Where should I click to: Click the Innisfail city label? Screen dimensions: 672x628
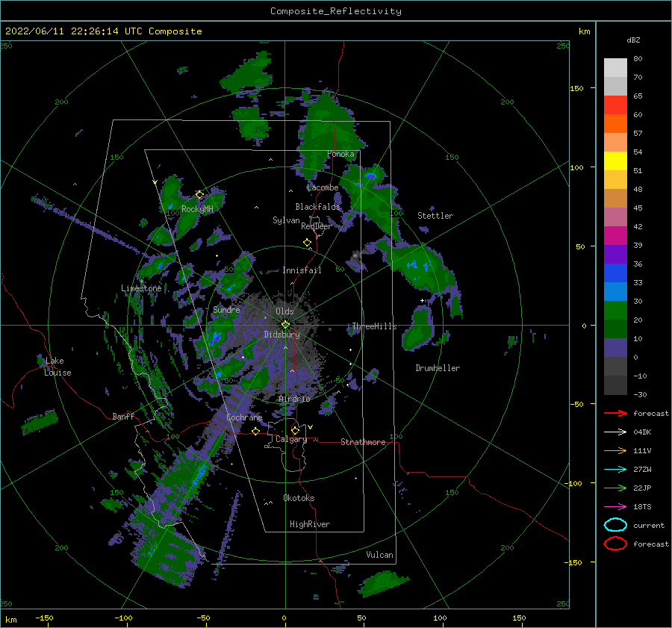[x=302, y=270]
